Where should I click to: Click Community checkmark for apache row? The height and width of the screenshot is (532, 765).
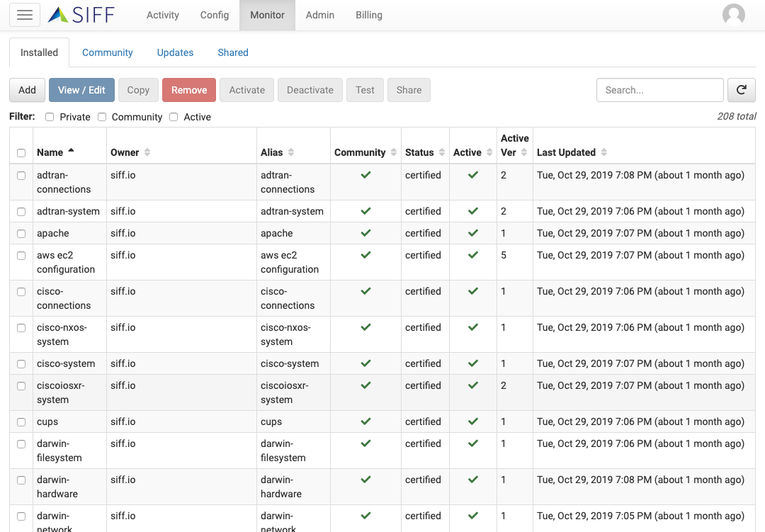[x=366, y=233]
